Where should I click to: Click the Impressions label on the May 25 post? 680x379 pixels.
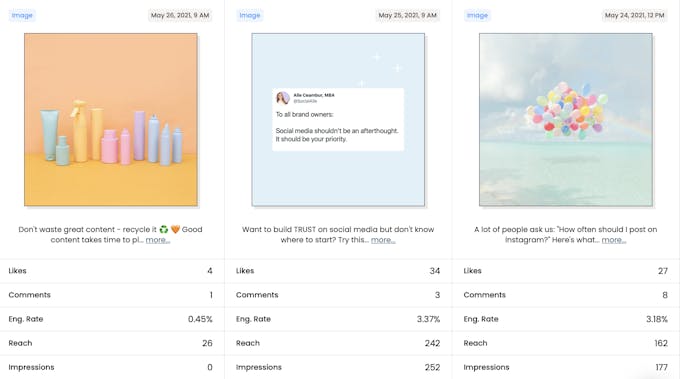259,367
